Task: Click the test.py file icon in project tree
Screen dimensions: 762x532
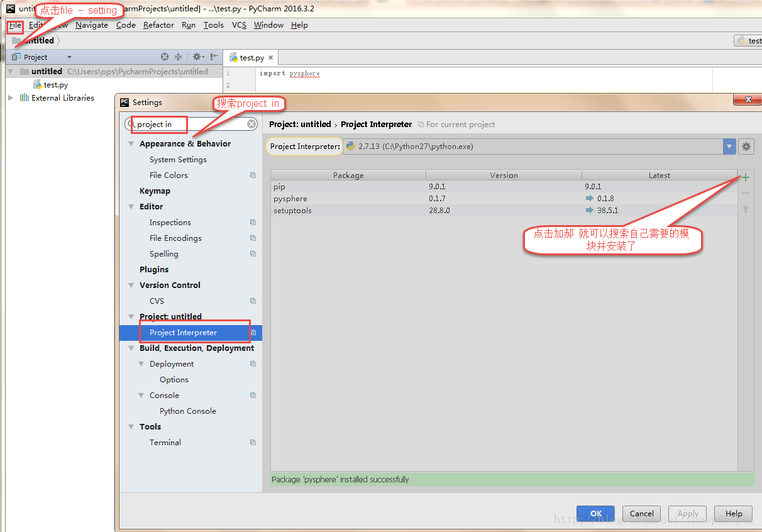Action: (38, 84)
